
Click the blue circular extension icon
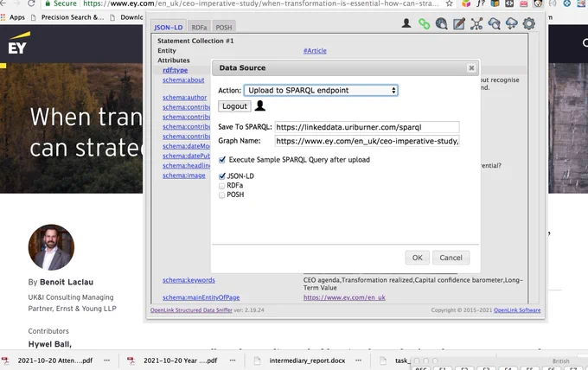(567, 3)
